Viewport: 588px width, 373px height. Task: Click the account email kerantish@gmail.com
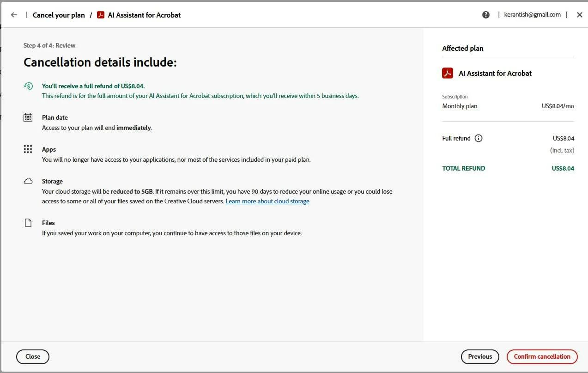pos(533,15)
